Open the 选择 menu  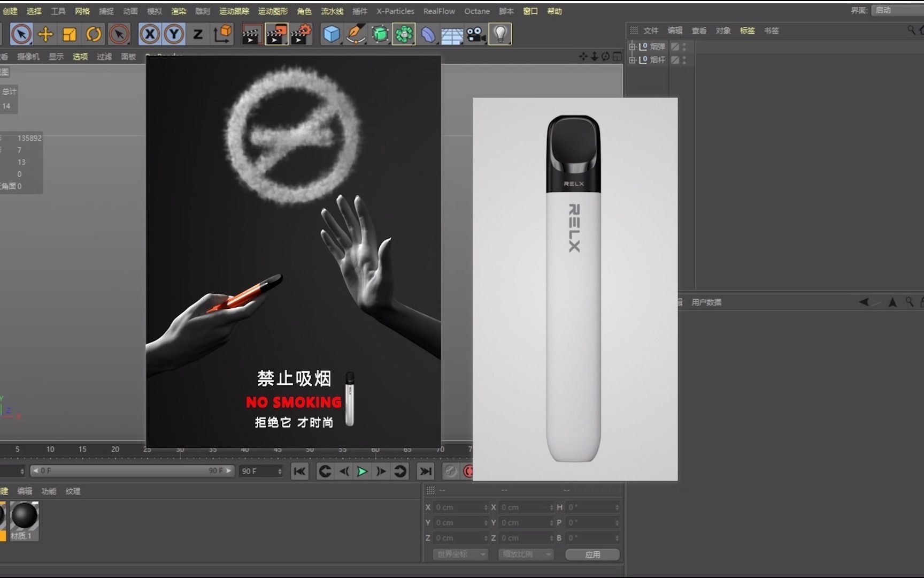(x=34, y=11)
